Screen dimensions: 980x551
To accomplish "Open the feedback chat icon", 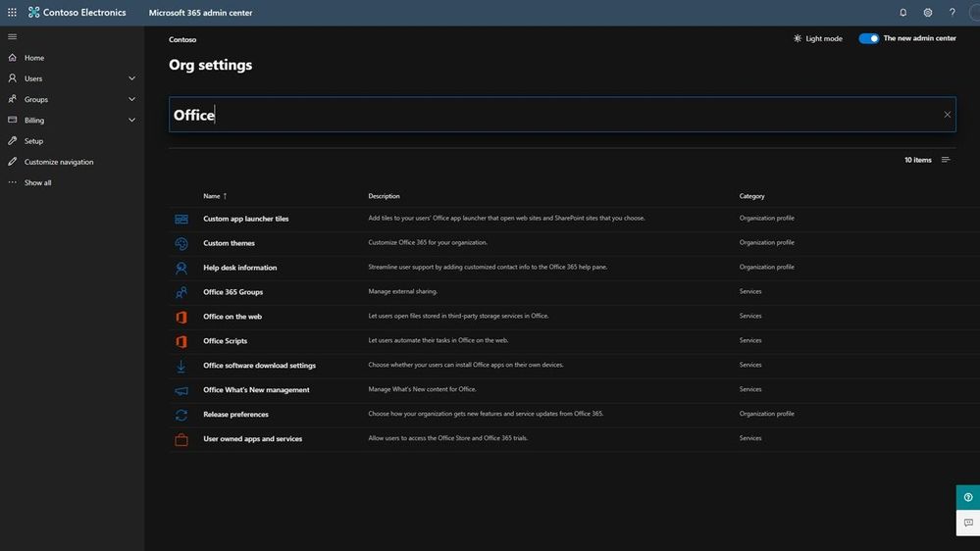I will click(x=968, y=523).
